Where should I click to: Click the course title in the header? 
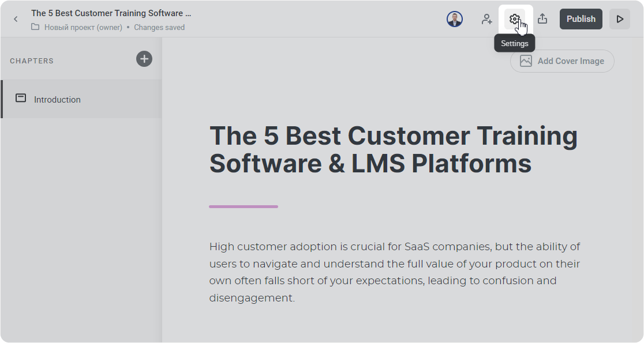coord(111,13)
